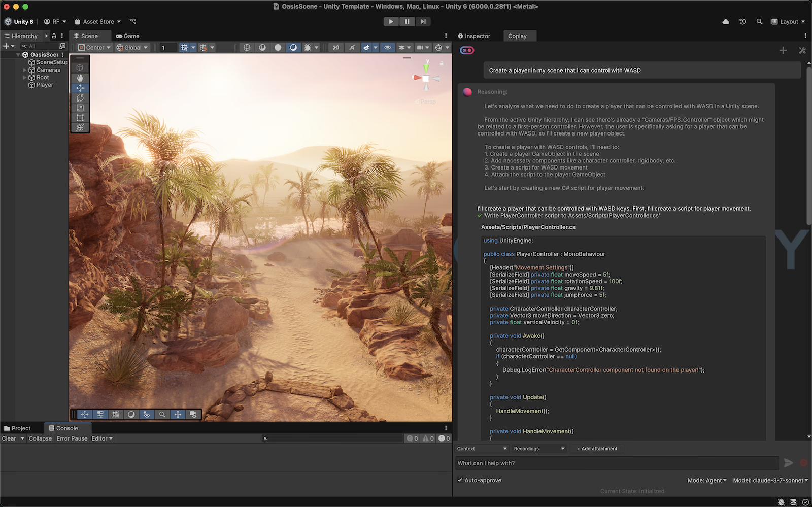Viewport: 812px width, 507px height.
Task: Open the Model claude-3-7-sonnet dropdown
Action: point(770,480)
